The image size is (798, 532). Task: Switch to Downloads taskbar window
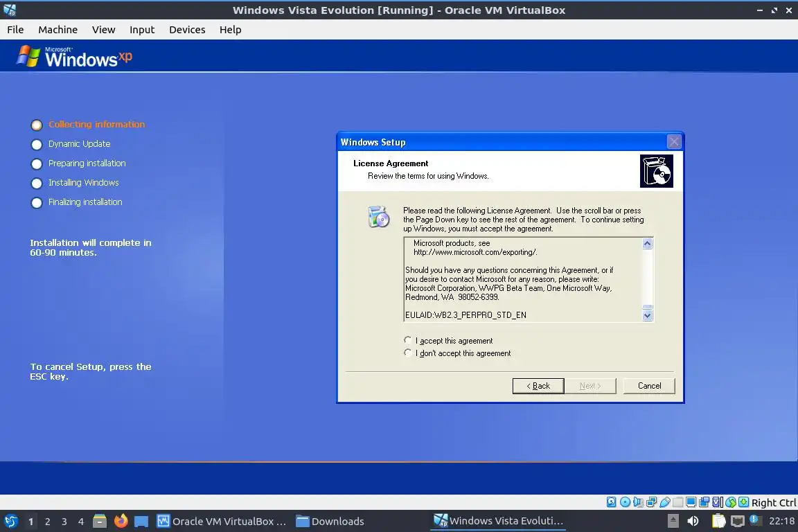coord(330,522)
